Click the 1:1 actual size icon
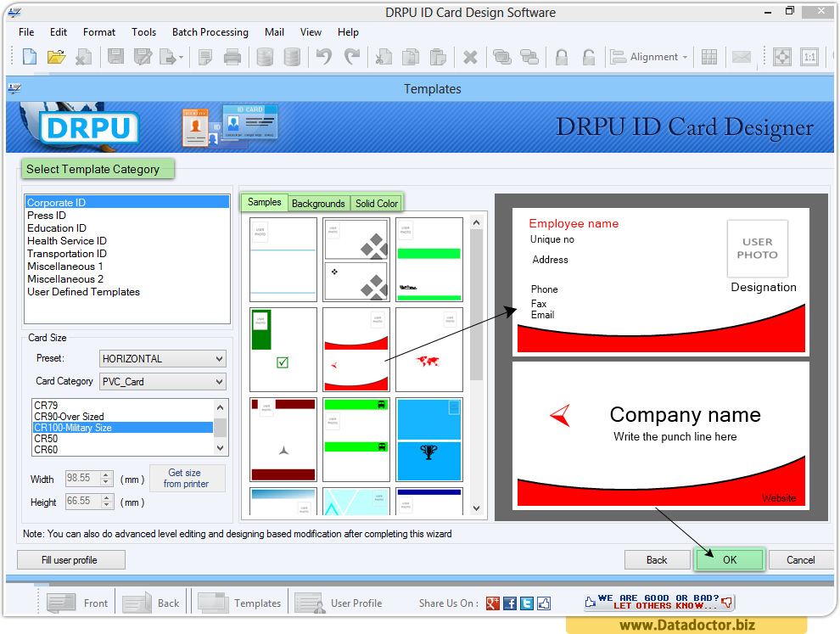 809,56
